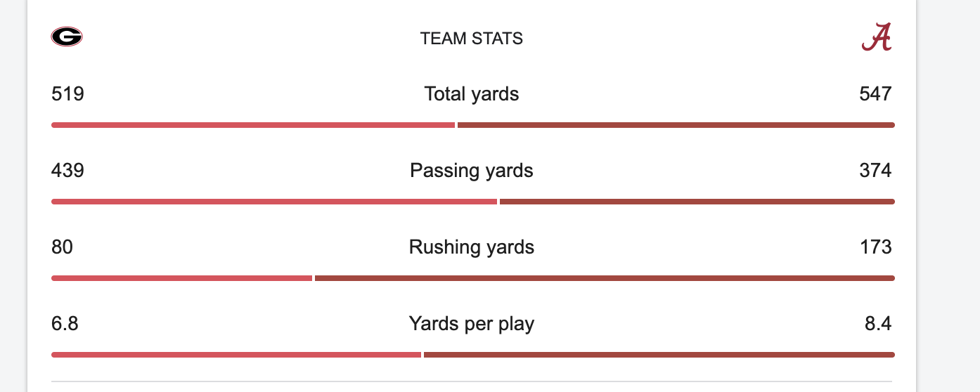
Task: Click Georgia's 519 total yards value
Action: click(x=67, y=94)
